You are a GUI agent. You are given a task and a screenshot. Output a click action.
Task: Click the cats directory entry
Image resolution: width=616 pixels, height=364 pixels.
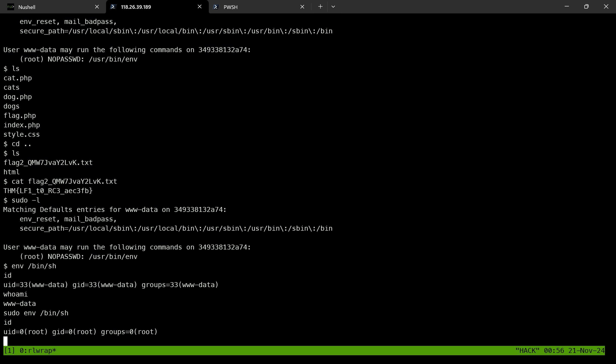pos(12,88)
